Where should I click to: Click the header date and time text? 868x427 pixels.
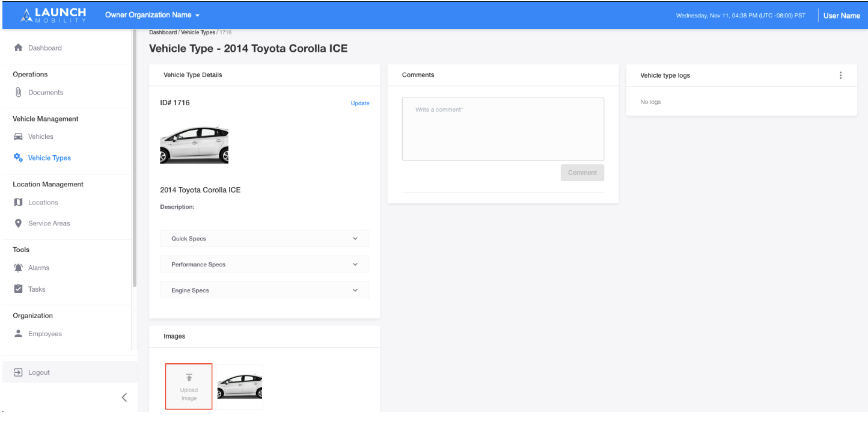[x=741, y=16]
